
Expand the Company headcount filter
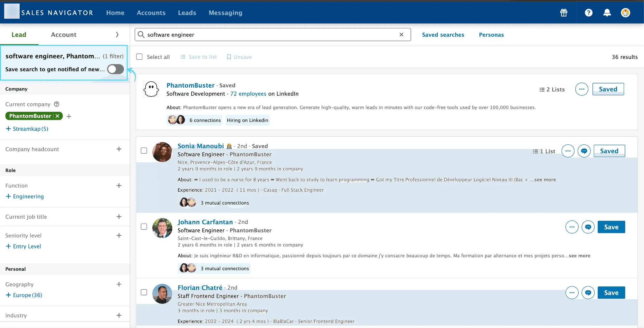(119, 149)
